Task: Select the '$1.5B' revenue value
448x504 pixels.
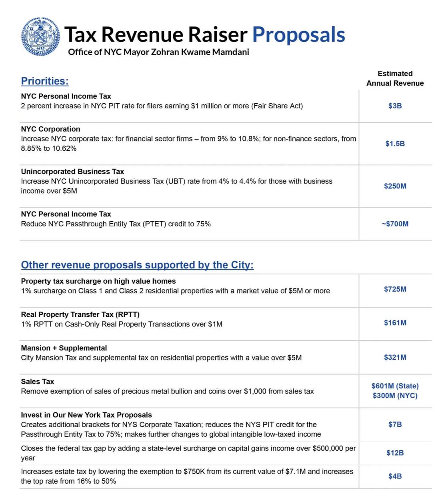Action: (395, 144)
